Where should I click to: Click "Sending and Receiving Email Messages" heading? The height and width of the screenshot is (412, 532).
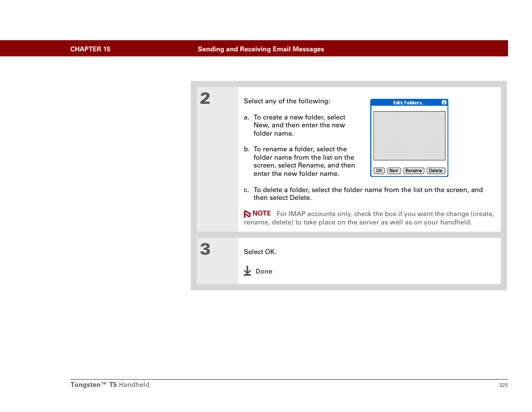tap(260, 49)
